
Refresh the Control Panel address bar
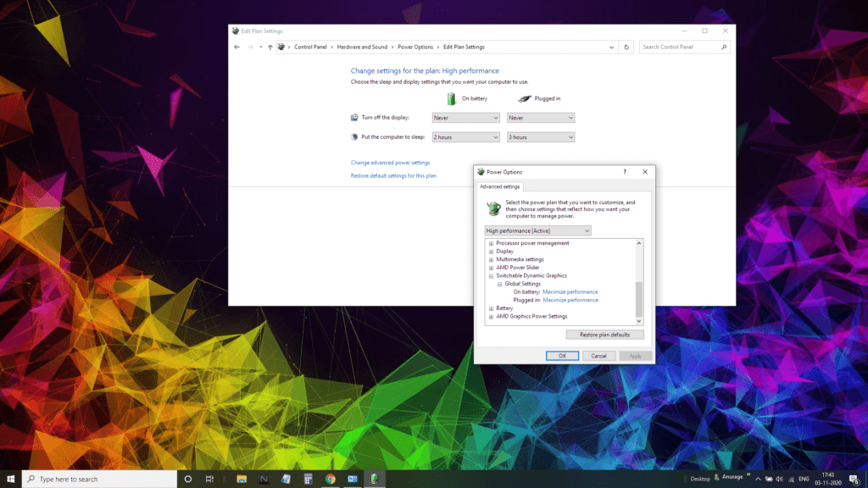[x=626, y=47]
